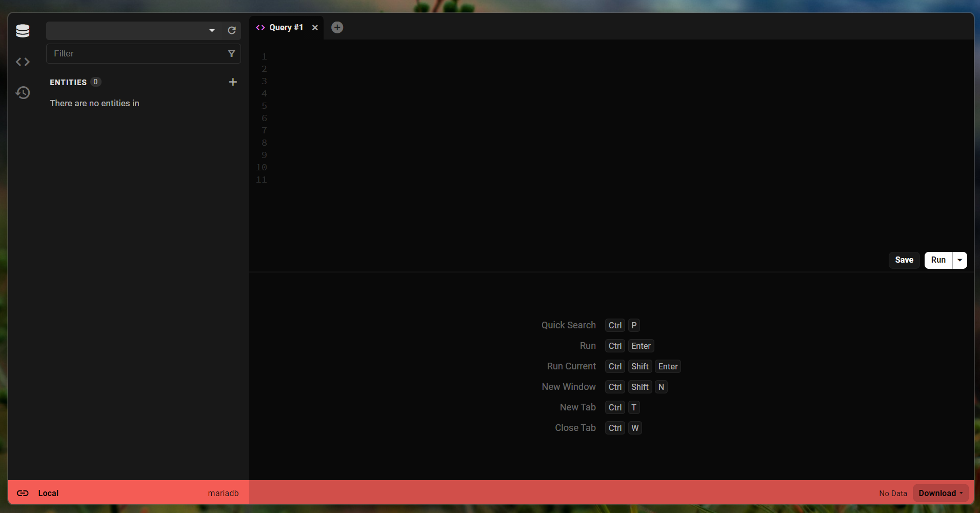This screenshot has width=980, height=513.
Task: Close the Query #1 tab
Action: [315, 27]
